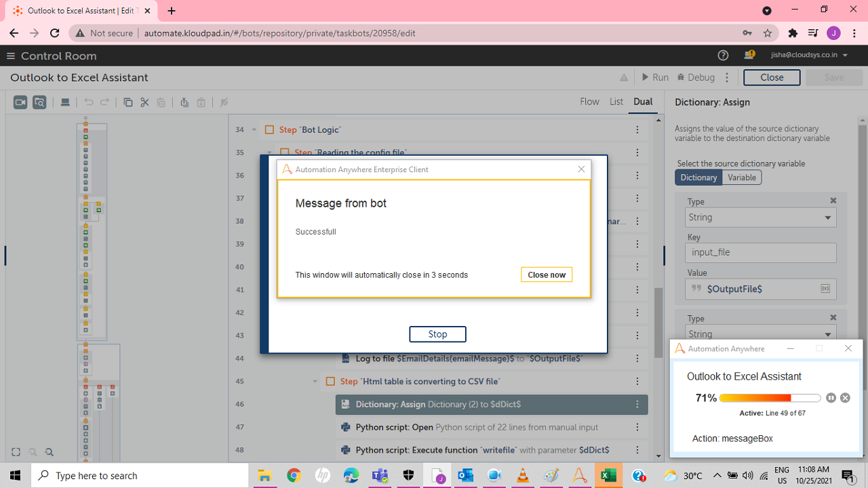The image size is (868, 488).
Task: Switch to the List view
Action: (616, 102)
